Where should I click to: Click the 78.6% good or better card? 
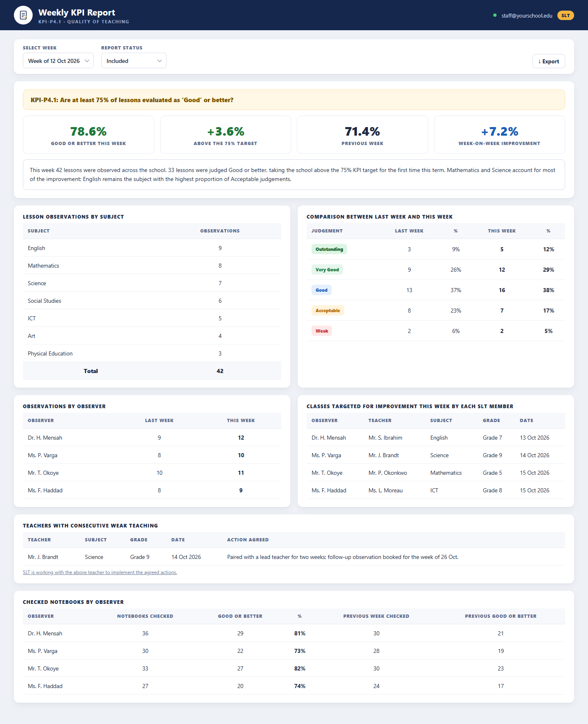coord(89,134)
